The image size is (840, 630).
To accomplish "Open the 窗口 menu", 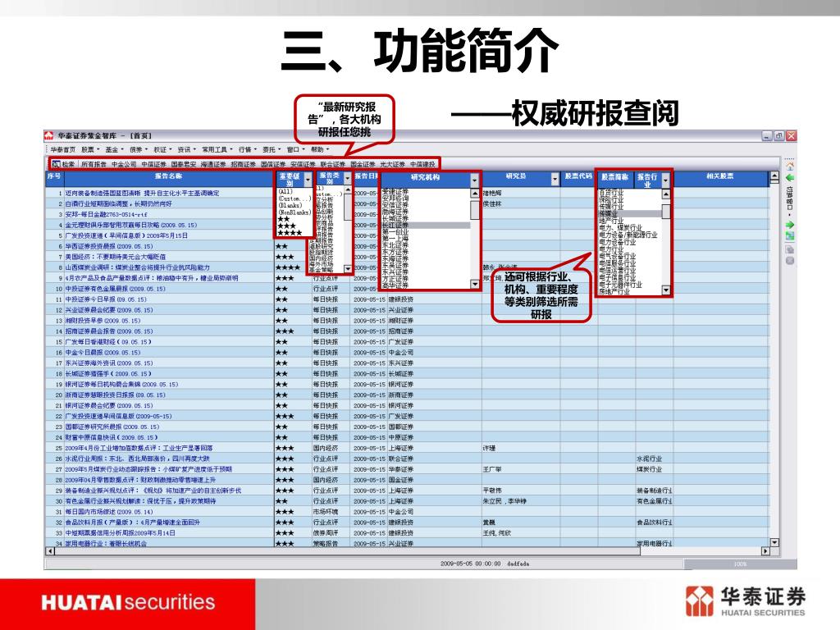I will [295, 149].
